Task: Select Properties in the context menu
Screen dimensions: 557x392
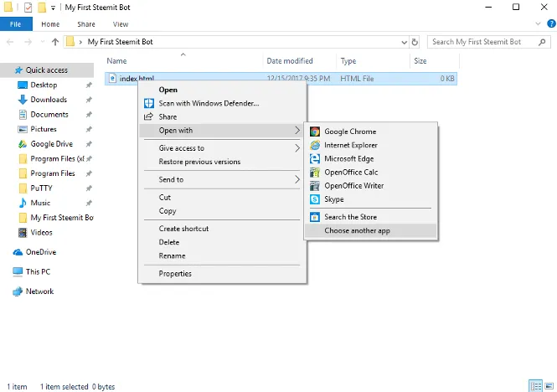Action: pyautogui.click(x=175, y=273)
